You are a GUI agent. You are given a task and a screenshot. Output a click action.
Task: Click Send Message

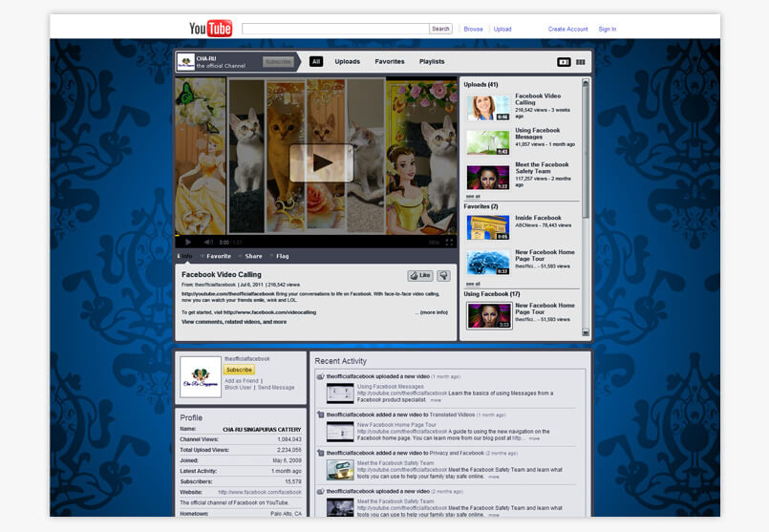(x=276, y=388)
